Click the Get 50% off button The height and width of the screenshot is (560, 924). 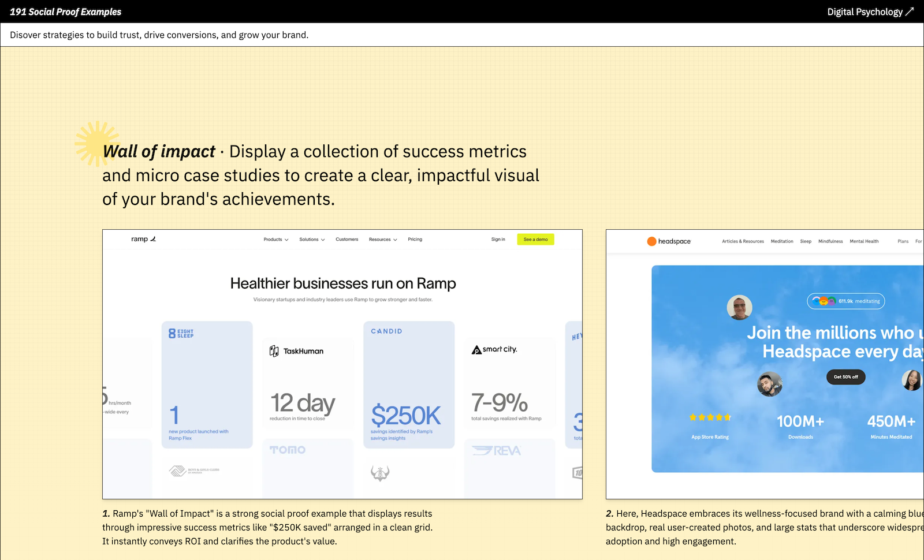(846, 377)
